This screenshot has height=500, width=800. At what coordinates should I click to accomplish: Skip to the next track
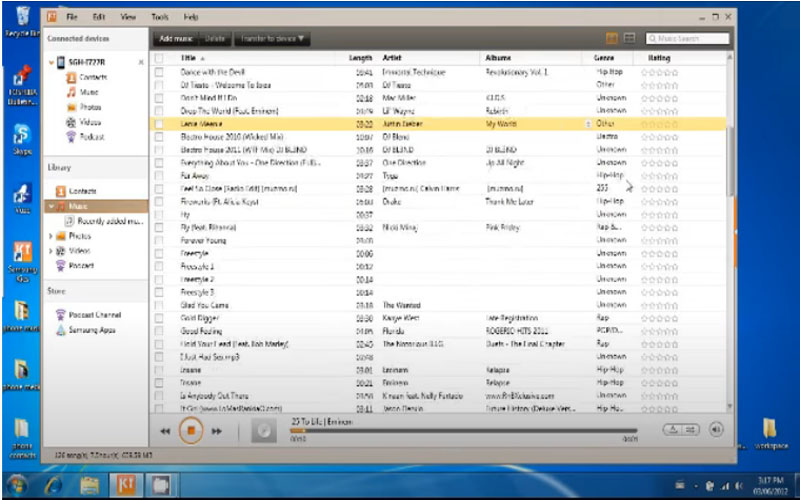tap(217, 431)
